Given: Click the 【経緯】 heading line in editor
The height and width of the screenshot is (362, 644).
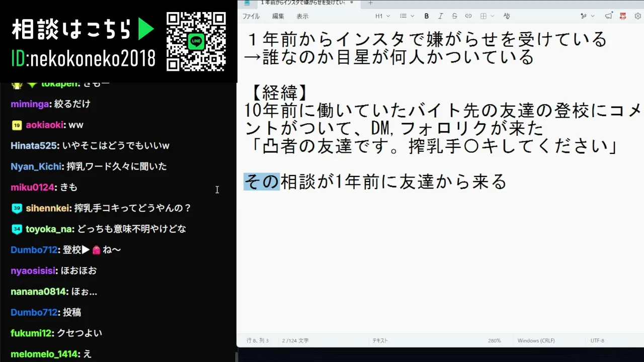Looking at the screenshot, I should coord(280,93).
